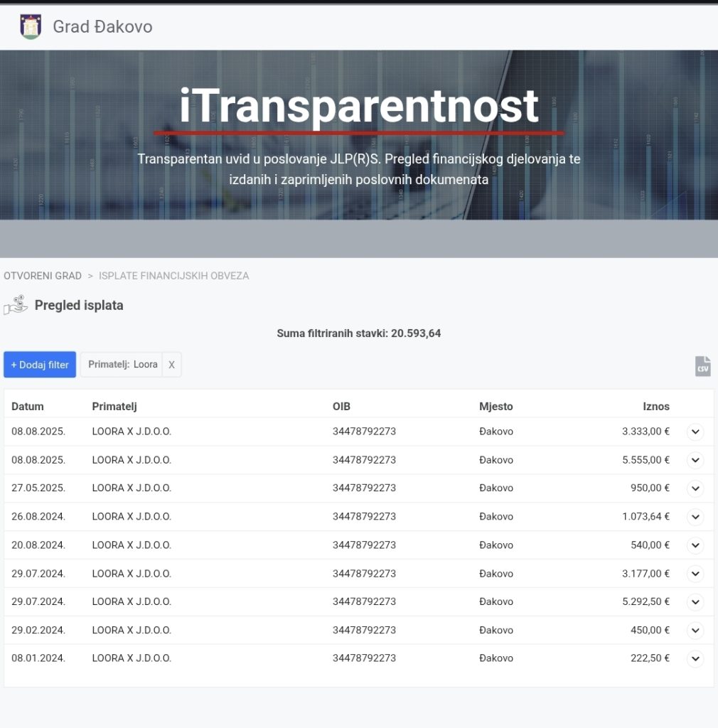Open the OTVORENI GRAD breadcrumb link
The height and width of the screenshot is (728, 718).
coord(43,276)
